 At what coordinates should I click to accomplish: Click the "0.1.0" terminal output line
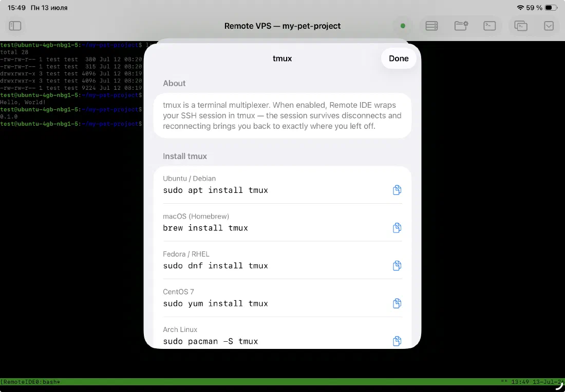coord(9,116)
